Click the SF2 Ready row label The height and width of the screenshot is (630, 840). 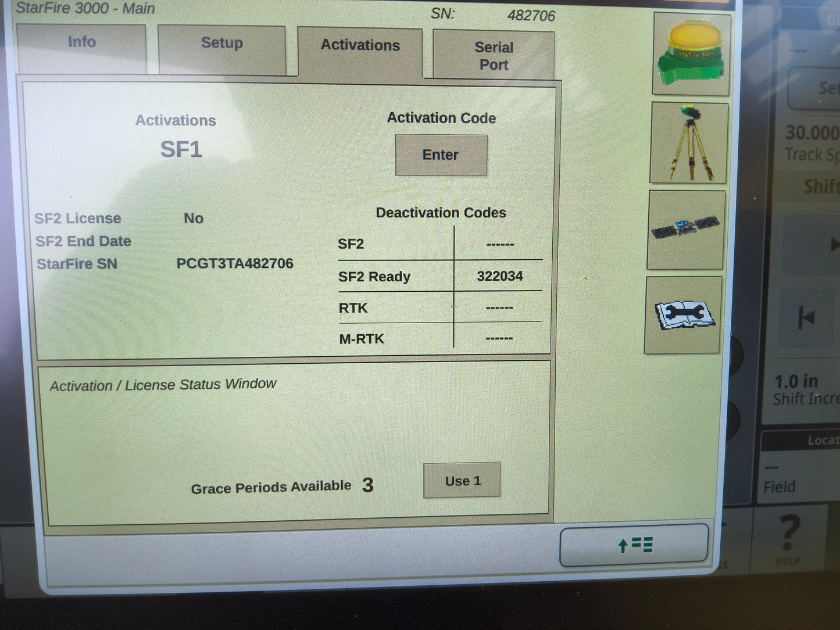[374, 277]
